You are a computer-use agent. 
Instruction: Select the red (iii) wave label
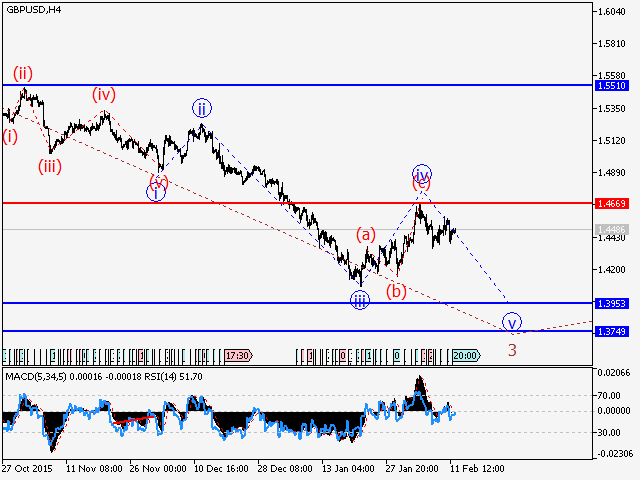coord(50,167)
